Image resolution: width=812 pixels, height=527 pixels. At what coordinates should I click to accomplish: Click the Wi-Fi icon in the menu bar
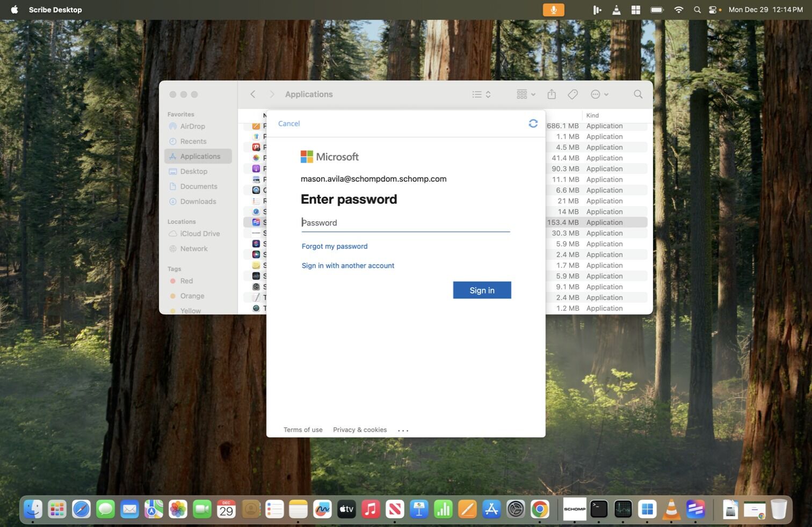679,10
